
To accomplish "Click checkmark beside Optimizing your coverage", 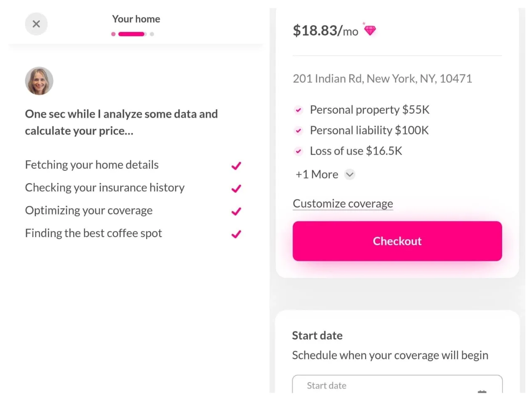I will pos(236,211).
